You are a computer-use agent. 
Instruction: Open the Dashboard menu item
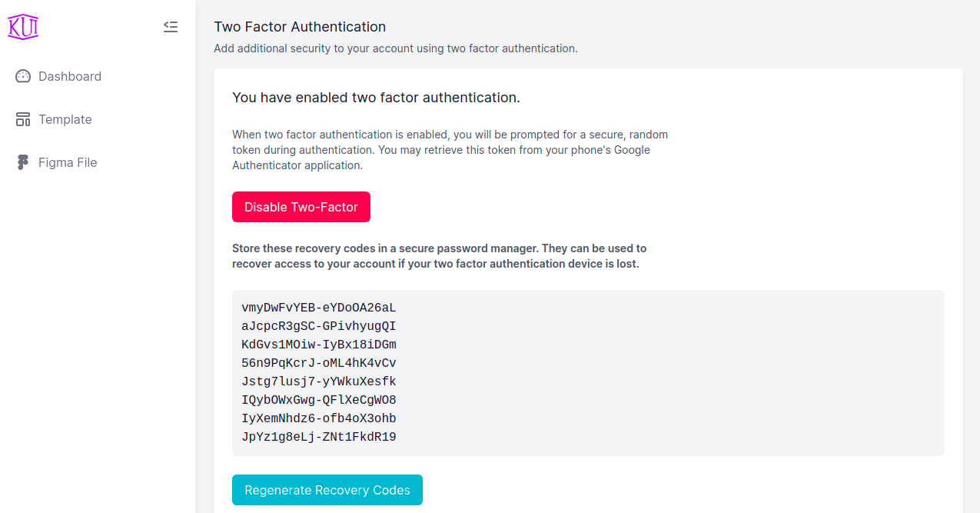(70, 76)
